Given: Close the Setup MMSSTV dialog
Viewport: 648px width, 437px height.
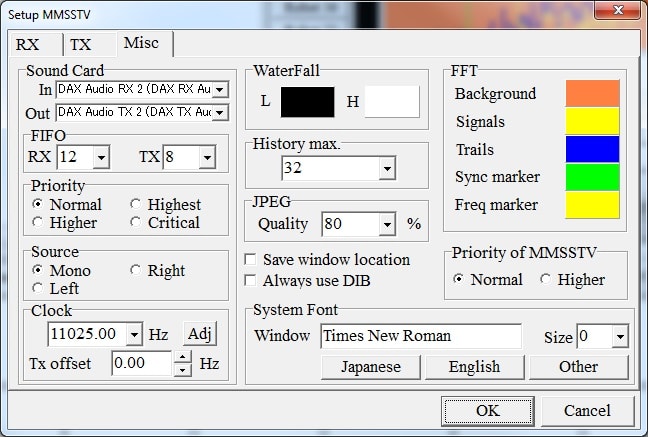Looking at the screenshot, I should click(617, 10).
